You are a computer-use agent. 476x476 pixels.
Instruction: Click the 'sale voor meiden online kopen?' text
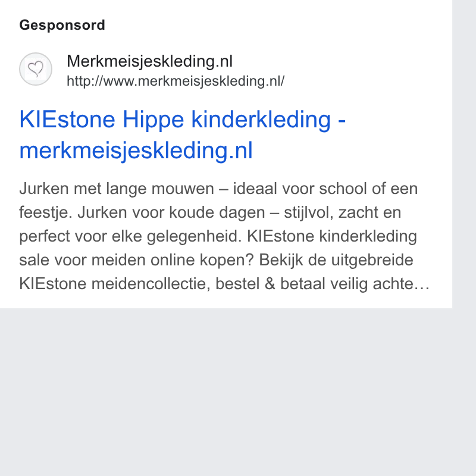[x=136, y=260]
